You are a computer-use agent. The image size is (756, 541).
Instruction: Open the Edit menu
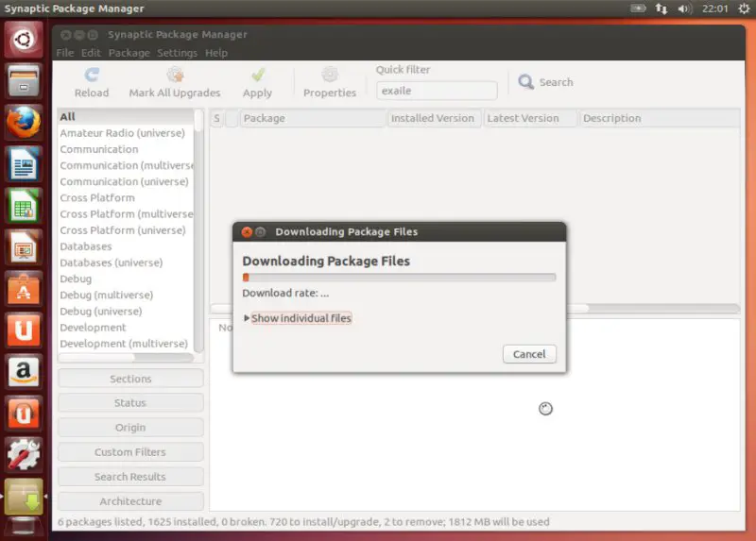(91, 53)
